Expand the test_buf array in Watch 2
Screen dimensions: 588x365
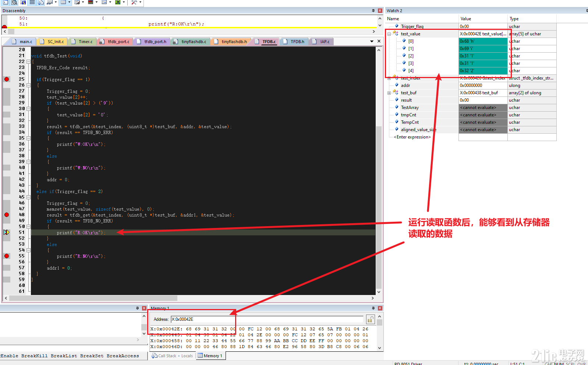point(389,93)
